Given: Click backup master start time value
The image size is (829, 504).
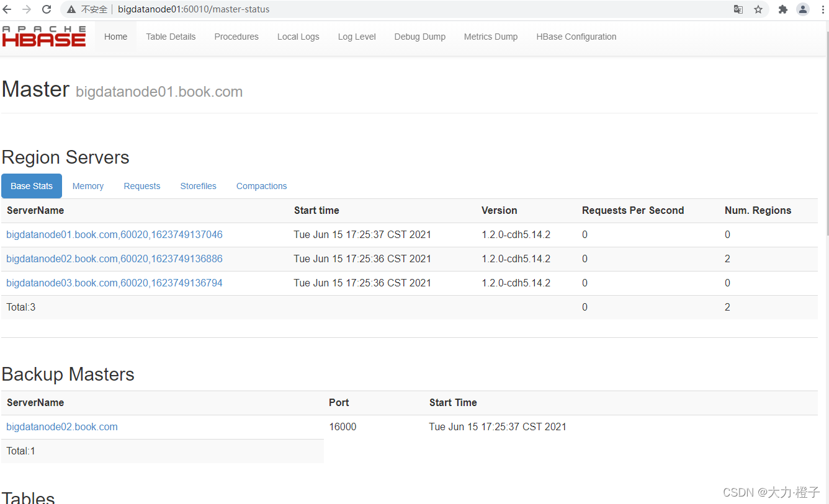Looking at the screenshot, I should [x=498, y=427].
